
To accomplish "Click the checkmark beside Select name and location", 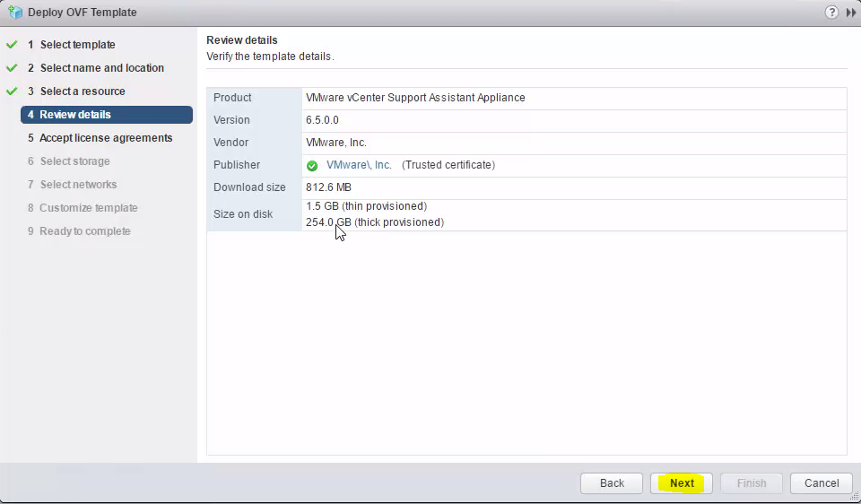I will click(x=12, y=68).
